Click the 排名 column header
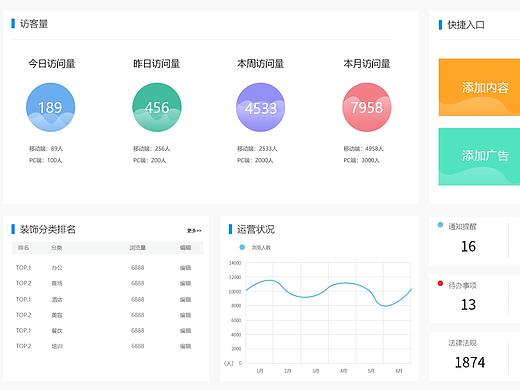 23,248
